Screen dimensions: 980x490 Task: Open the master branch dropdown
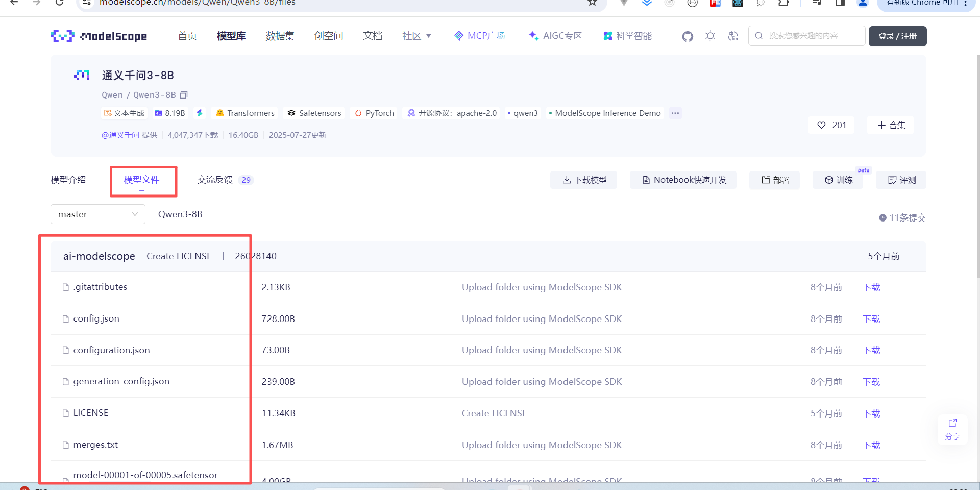coord(98,214)
